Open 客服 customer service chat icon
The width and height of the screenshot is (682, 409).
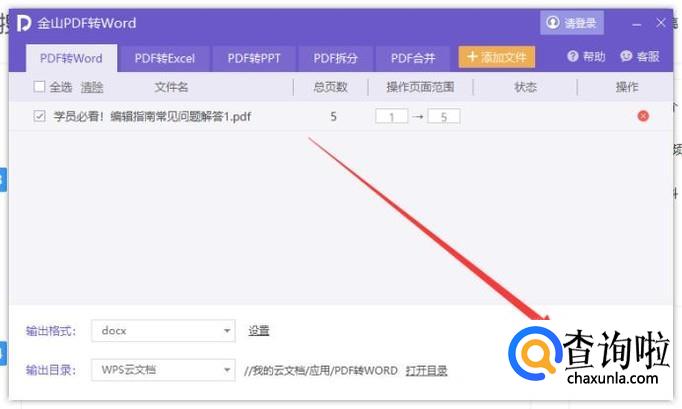point(627,57)
